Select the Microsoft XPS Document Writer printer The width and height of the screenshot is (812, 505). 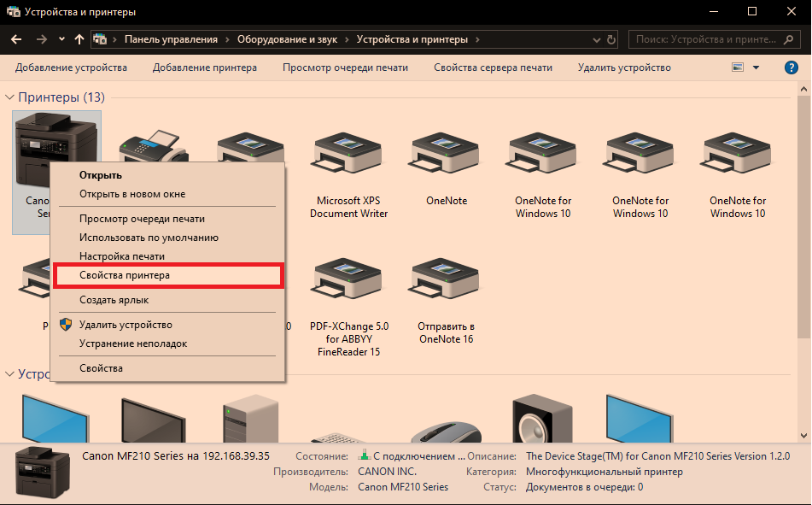point(348,175)
